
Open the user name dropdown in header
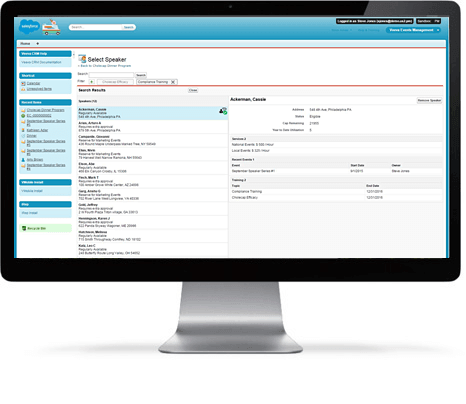[x=342, y=30]
